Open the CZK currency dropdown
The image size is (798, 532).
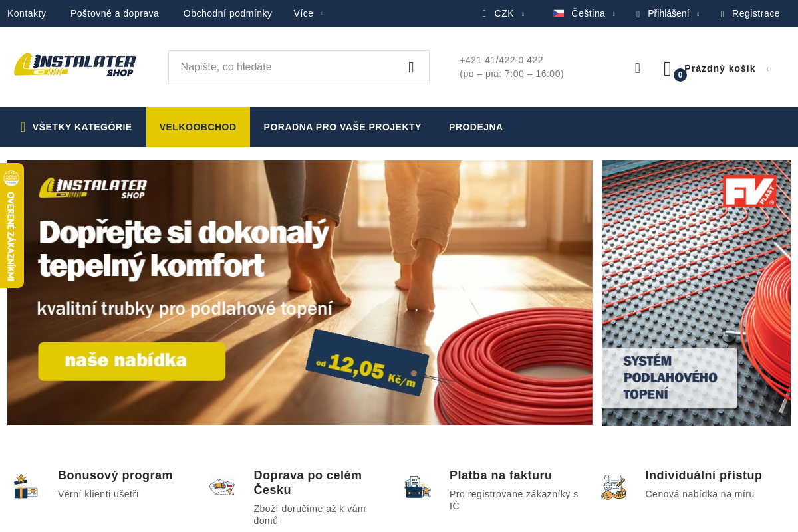pos(504,13)
